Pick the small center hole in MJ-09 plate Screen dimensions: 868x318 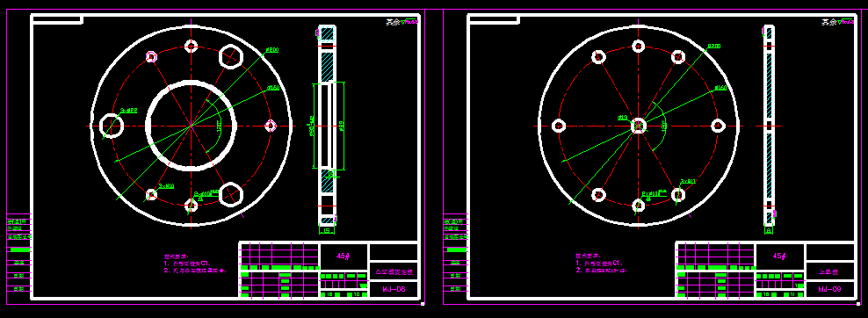[x=639, y=126]
